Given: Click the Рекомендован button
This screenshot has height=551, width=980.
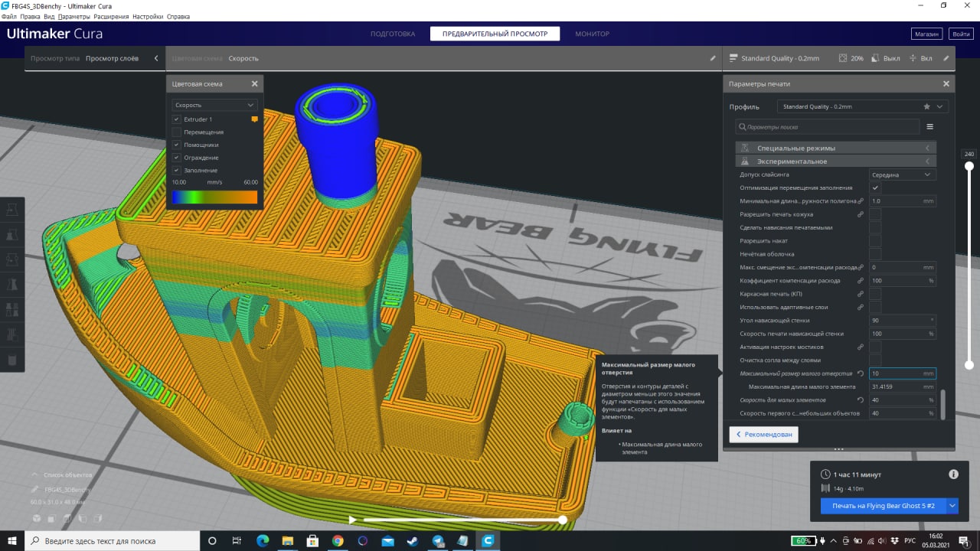Looking at the screenshot, I should [x=764, y=434].
